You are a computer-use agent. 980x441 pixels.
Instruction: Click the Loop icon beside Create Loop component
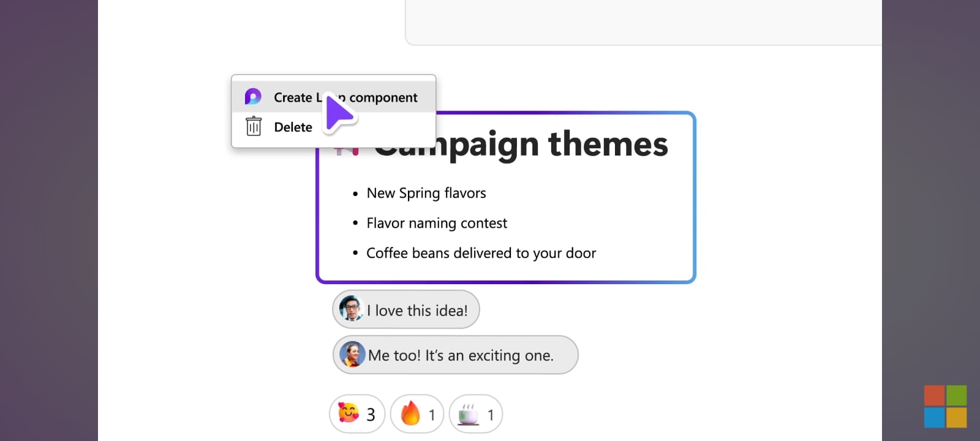click(x=252, y=96)
